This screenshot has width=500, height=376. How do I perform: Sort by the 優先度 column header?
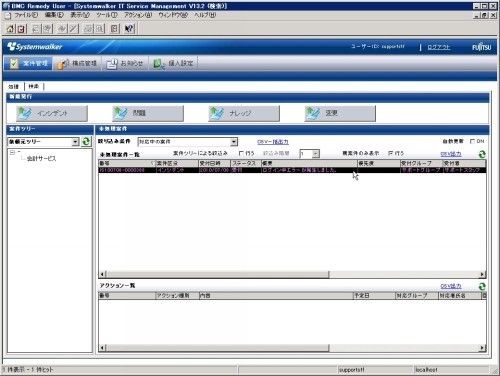pos(379,163)
